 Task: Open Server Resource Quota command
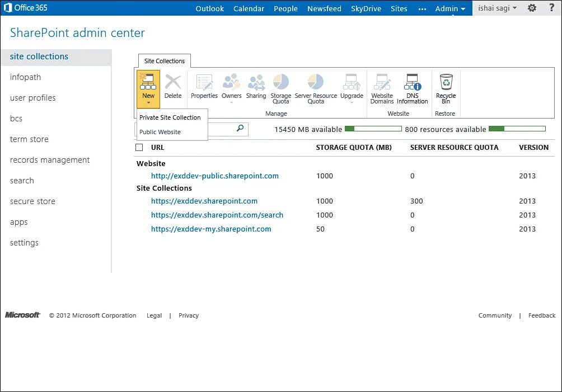(x=316, y=89)
